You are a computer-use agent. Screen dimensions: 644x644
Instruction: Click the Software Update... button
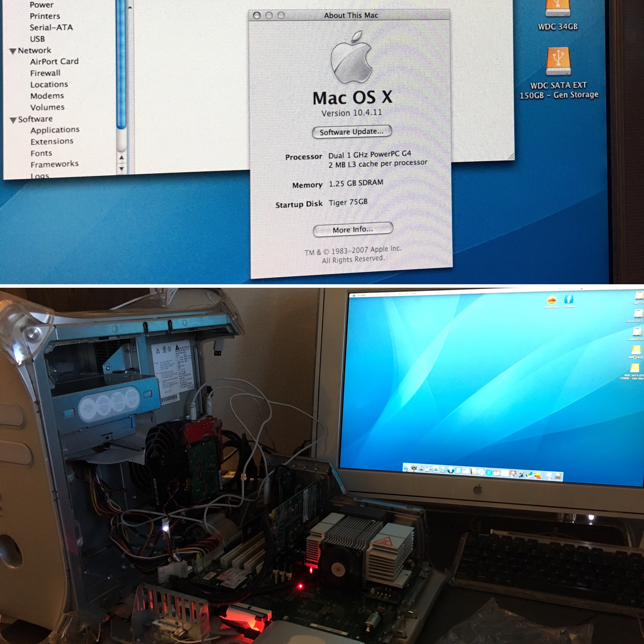[x=352, y=131]
